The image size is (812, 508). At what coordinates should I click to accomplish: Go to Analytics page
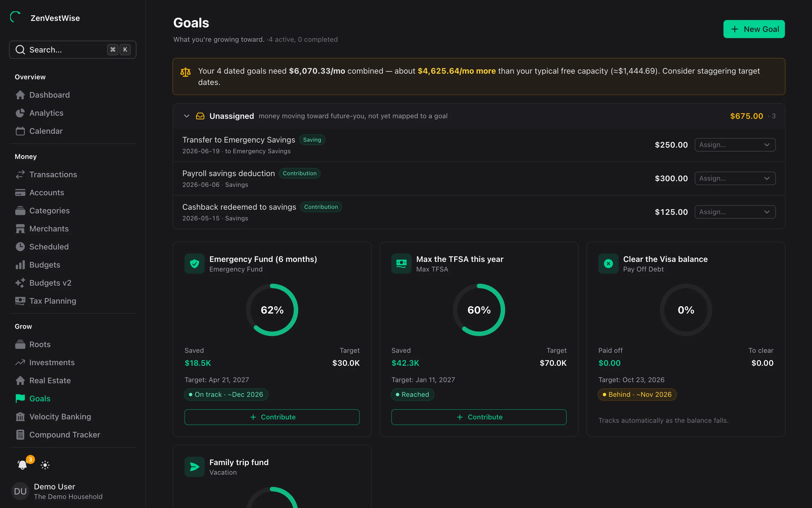(x=72, y=113)
